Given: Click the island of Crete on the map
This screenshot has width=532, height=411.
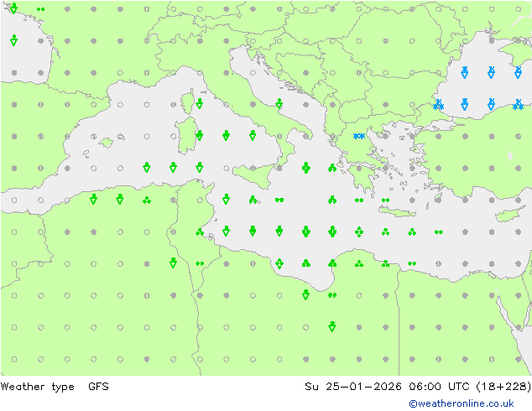Looking at the screenshot, I should tap(397, 211).
